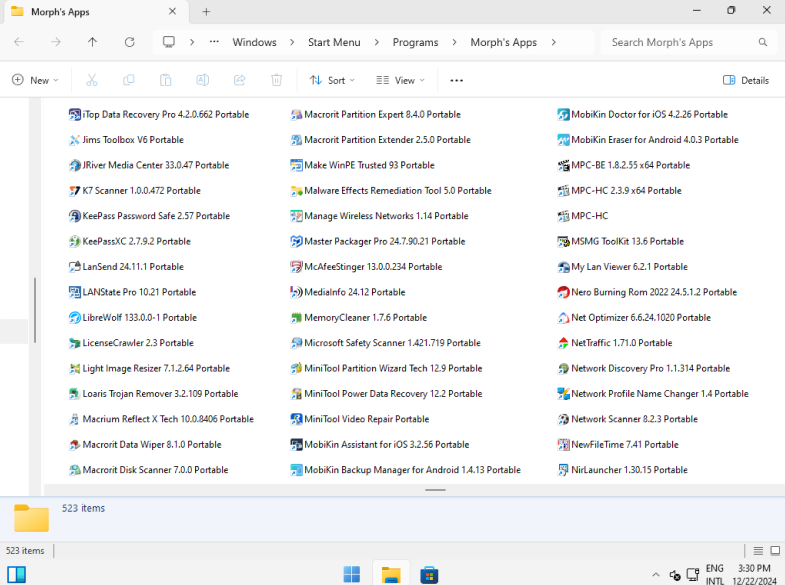
Task: Open the See more toolbar menu
Action: click(457, 80)
